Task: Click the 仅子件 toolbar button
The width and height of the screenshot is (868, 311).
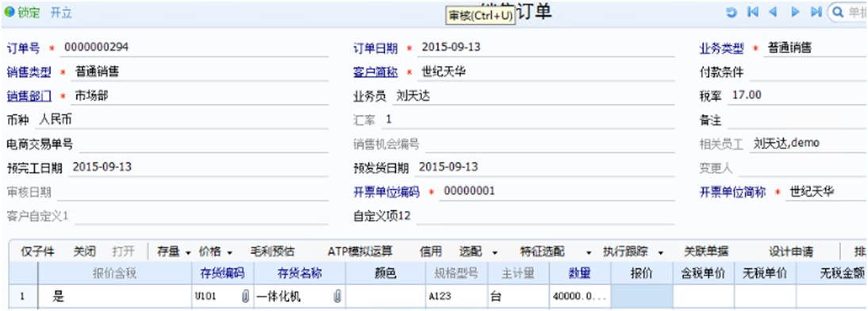Action: pyautogui.click(x=37, y=251)
